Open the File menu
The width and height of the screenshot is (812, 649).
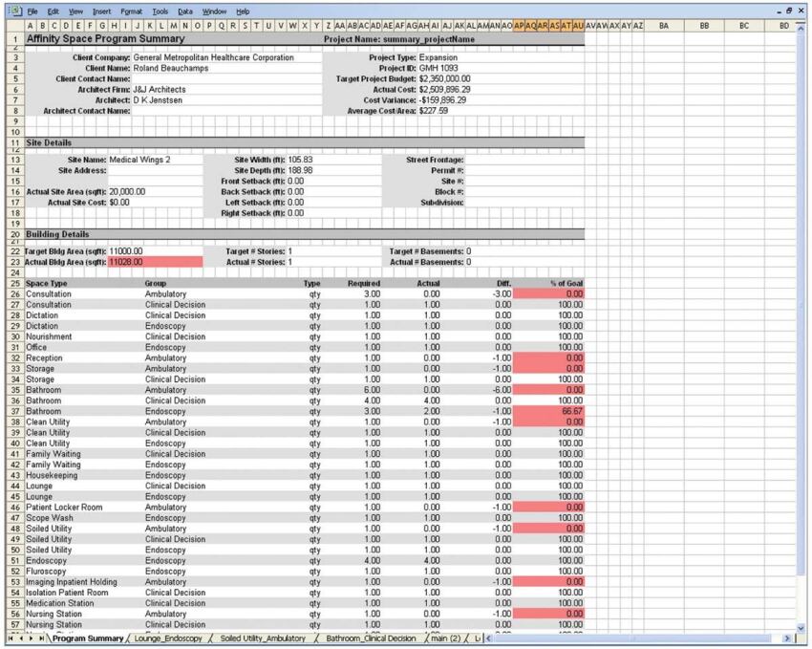point(32,11)
